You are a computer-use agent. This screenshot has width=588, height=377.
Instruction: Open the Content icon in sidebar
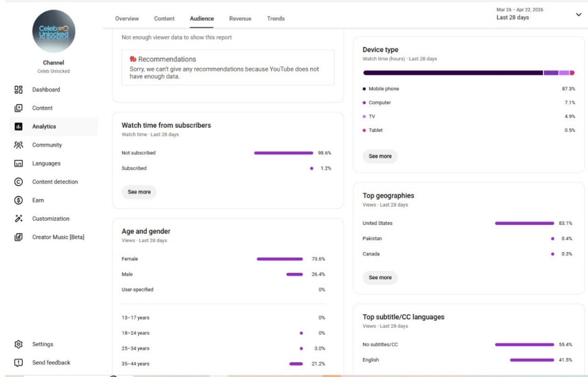18,108
